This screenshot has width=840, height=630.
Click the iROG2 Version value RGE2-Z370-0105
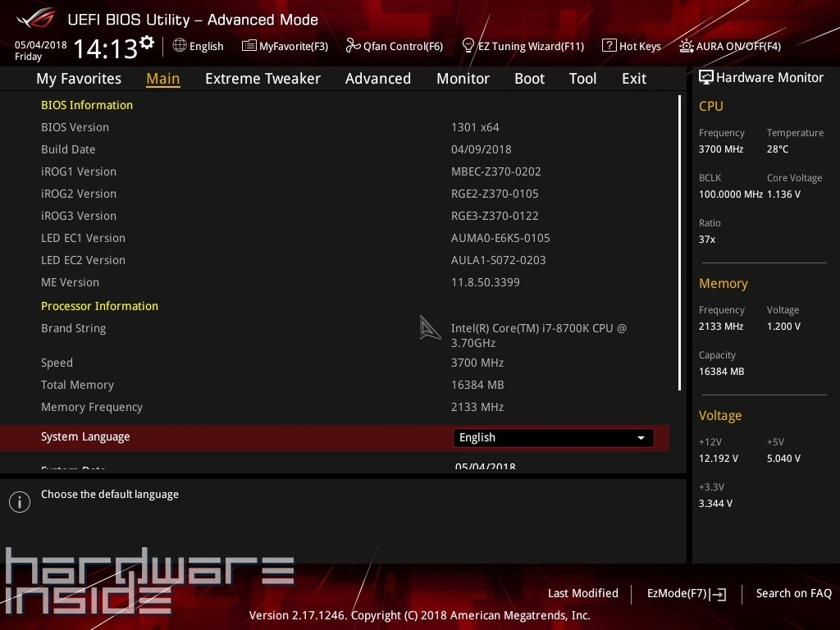(x=495, y=194)
